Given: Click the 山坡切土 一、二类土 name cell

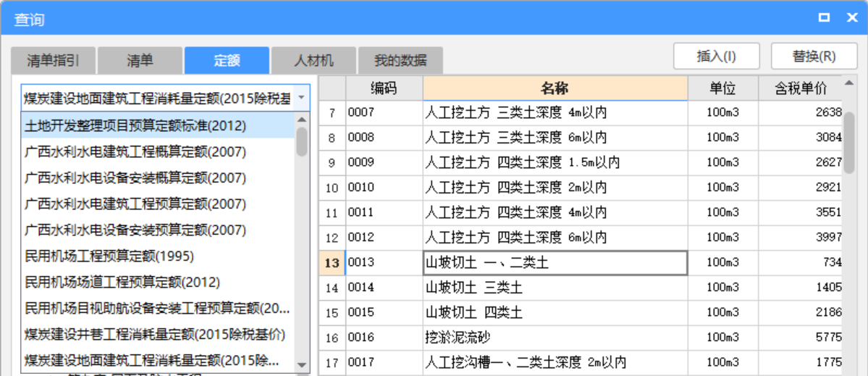Looking at the screenshot, I should point(555,263).
